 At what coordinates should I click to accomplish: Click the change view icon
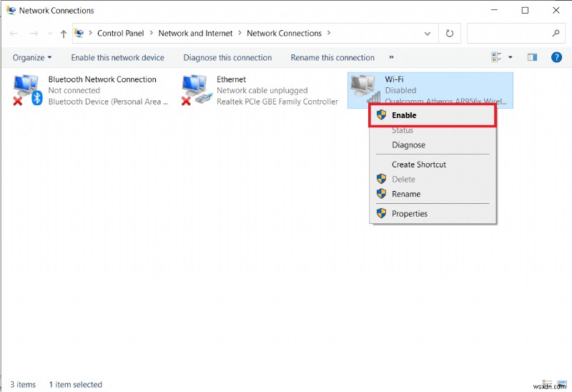pyautogui.click(x=496, y=57)
